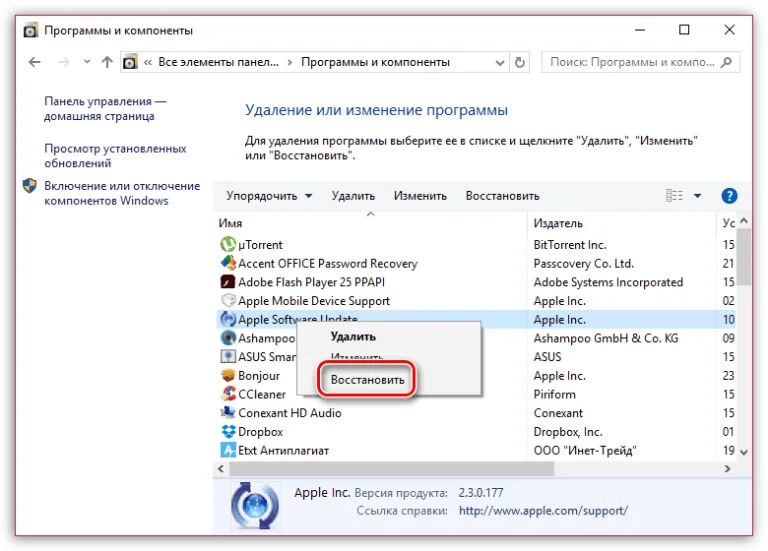Click the horizontal scrollbar thumb
This screenshot has width=768, height=551.
point(392,468)
